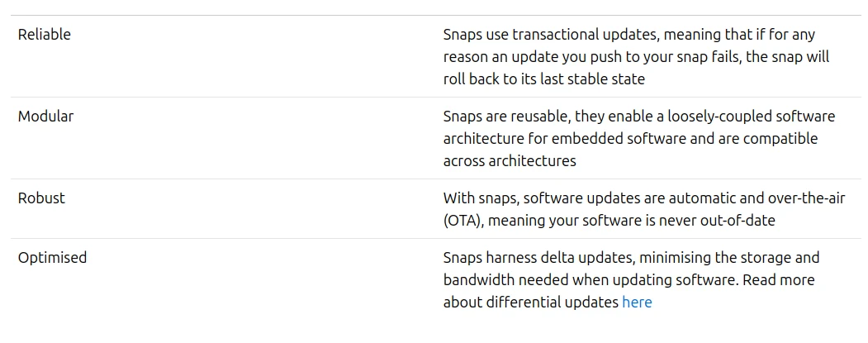Viewport: 868px width, 343px height.
Task: Click the text "across architectures"
Action: tap(510, 161)
